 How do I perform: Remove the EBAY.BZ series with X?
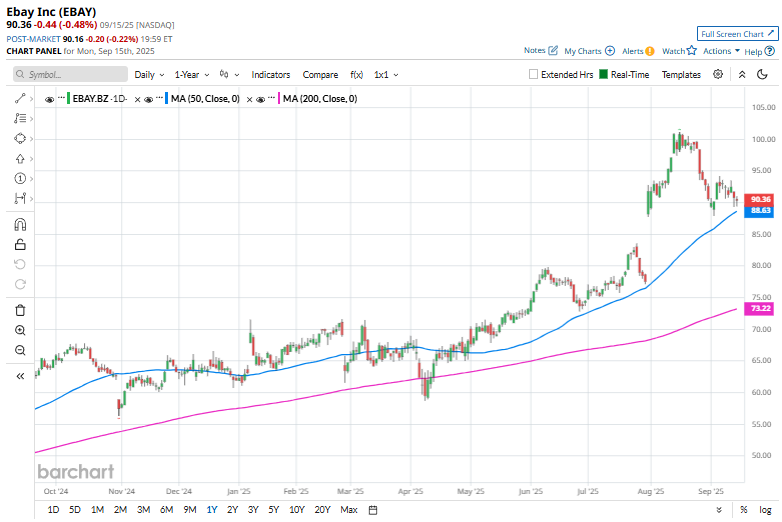pos(137,99)
